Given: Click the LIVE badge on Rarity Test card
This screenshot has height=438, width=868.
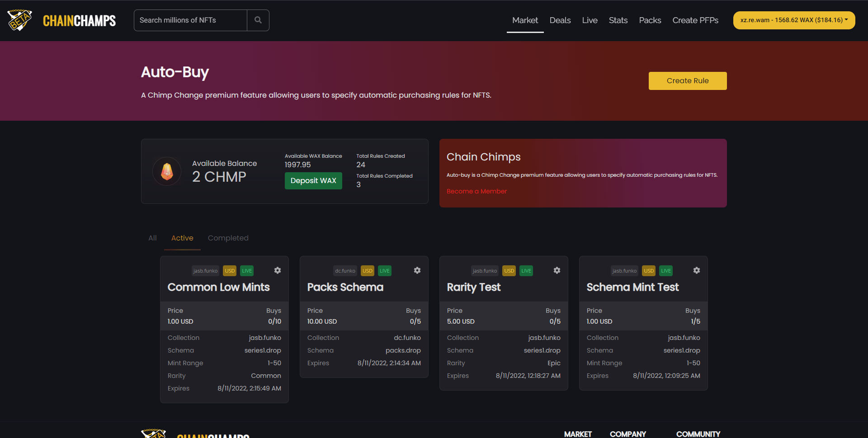Looking at the screenshot, I should click(526, 271).
